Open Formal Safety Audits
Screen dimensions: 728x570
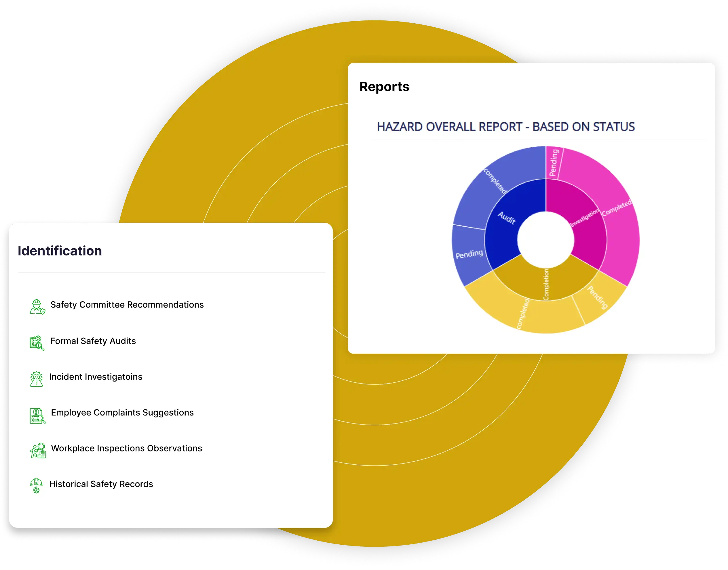coord(93,341)
